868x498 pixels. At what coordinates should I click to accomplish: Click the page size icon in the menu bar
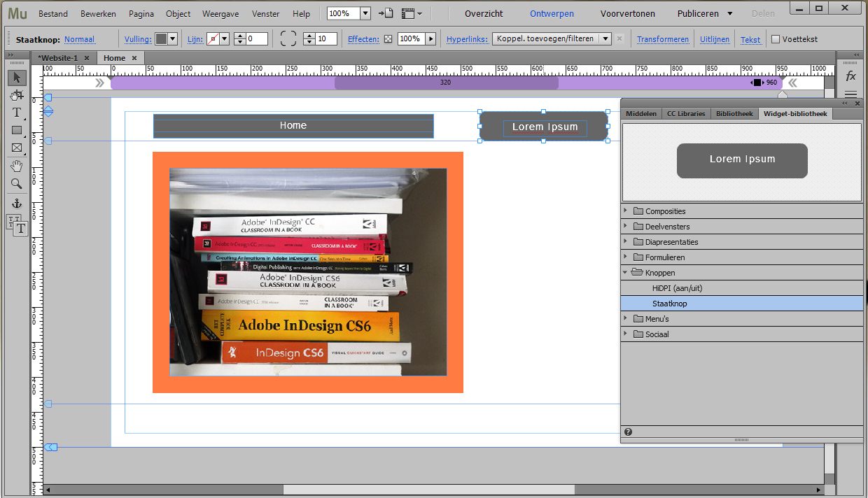click(386, 13)
